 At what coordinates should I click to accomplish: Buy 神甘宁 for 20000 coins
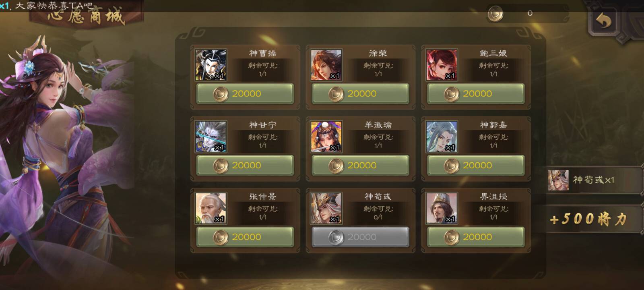pyautogui.click(x=245, y=166)
